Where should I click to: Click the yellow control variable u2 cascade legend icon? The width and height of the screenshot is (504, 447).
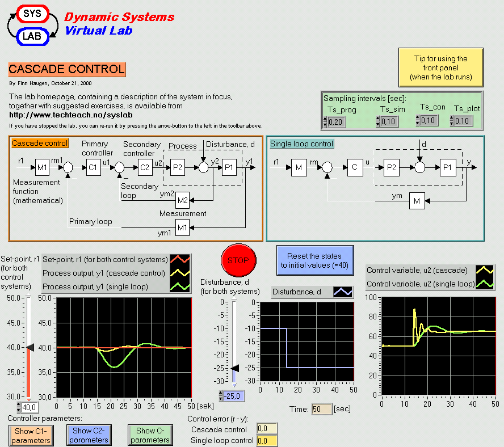tap(485, 271)
